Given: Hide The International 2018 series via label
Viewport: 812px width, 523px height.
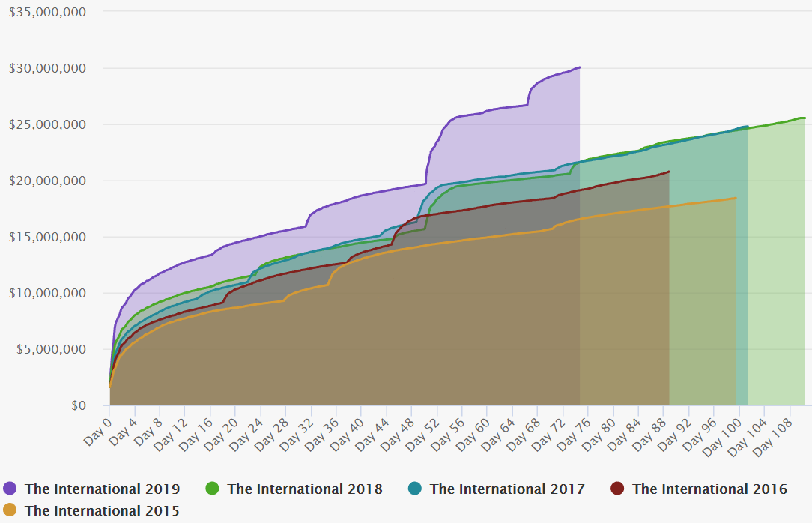Looking at the screenshot, I should click(305, 489).
